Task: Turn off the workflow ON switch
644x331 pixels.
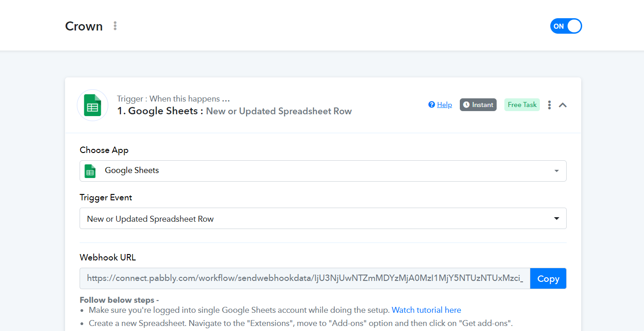Action: (566, 26)
